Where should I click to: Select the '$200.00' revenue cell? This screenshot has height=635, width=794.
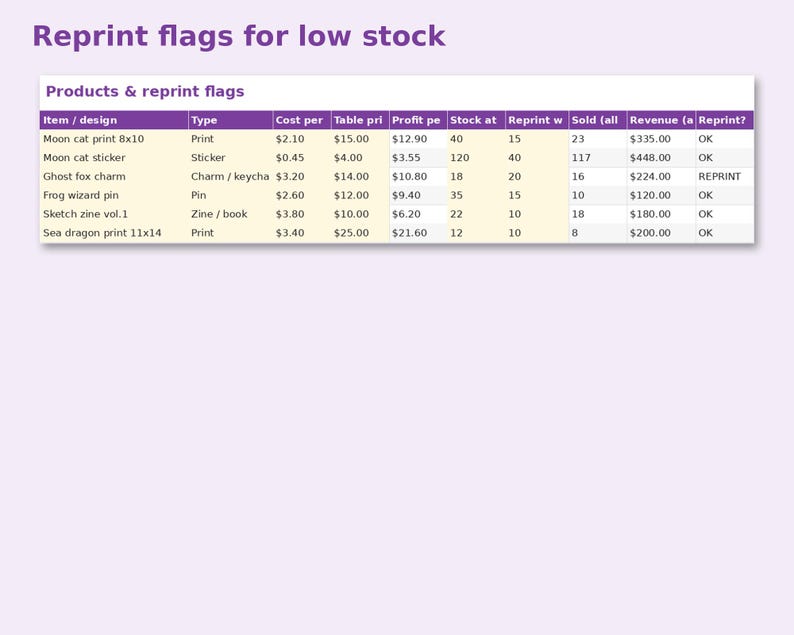pos(661,233)
